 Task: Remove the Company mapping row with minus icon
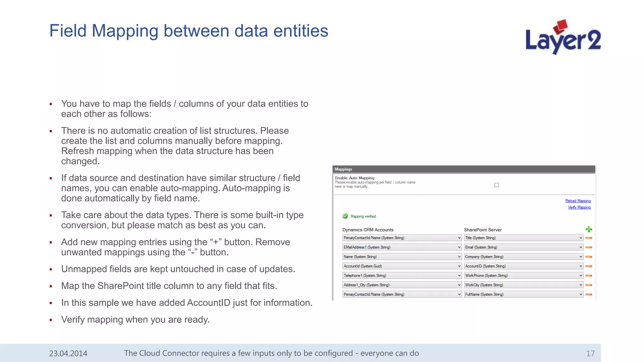point(589,257)
